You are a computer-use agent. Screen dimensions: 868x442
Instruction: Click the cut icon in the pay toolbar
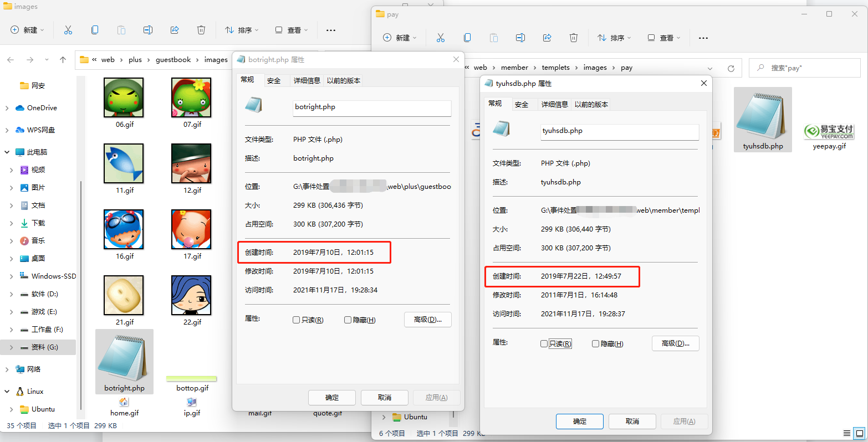[441, 38]
